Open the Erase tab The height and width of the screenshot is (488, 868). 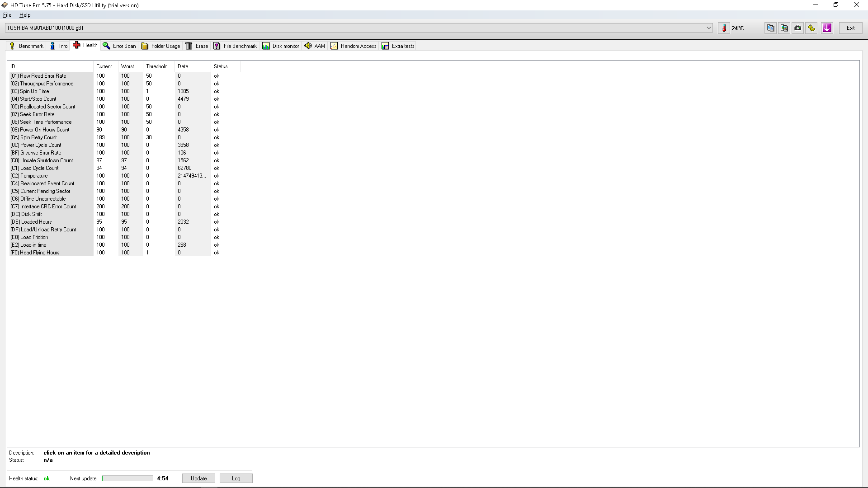click(197, 46)
